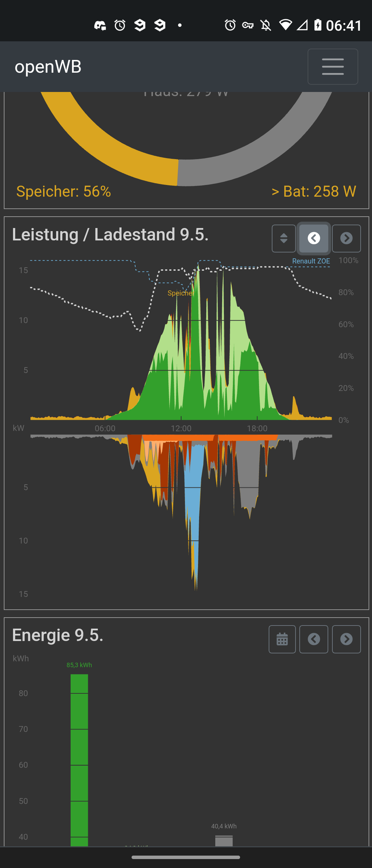Viewport: 372px width, 868px height.
Task: Tap the first alarm clock status icon
Action: 120,25
